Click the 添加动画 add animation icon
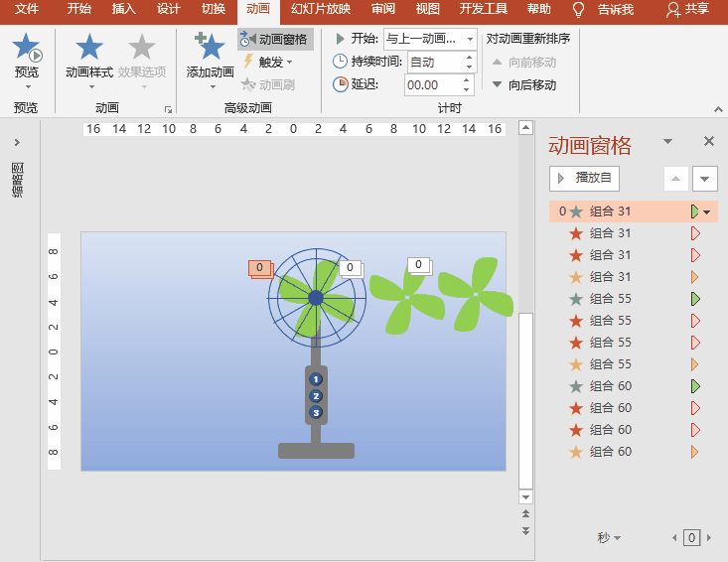The width and height of the screenshot is (728, 562). coord(210,47)
